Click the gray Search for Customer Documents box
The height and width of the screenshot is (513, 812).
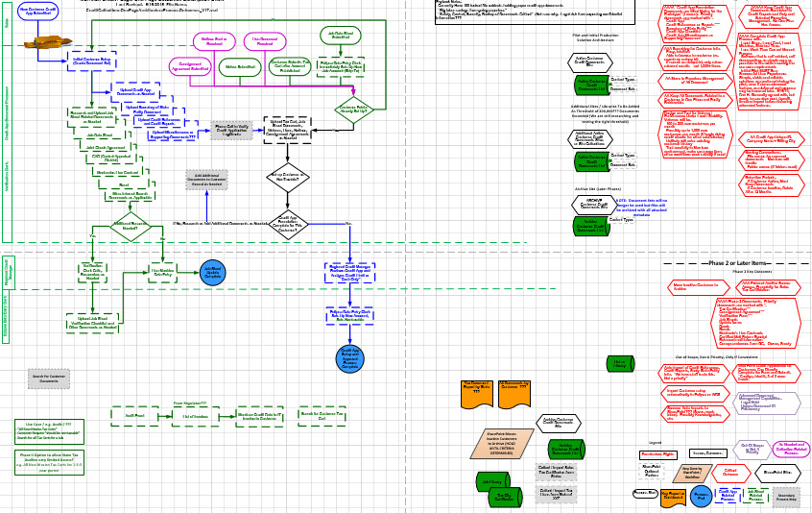[x=49, y=379]
